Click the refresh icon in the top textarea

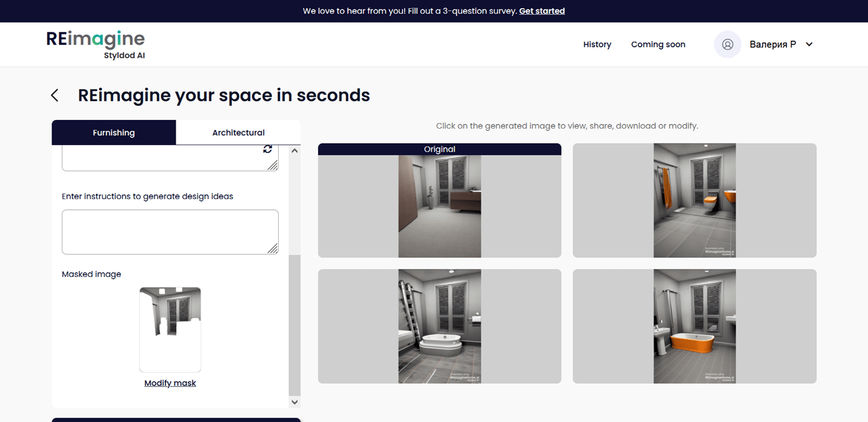pos(267,149)
